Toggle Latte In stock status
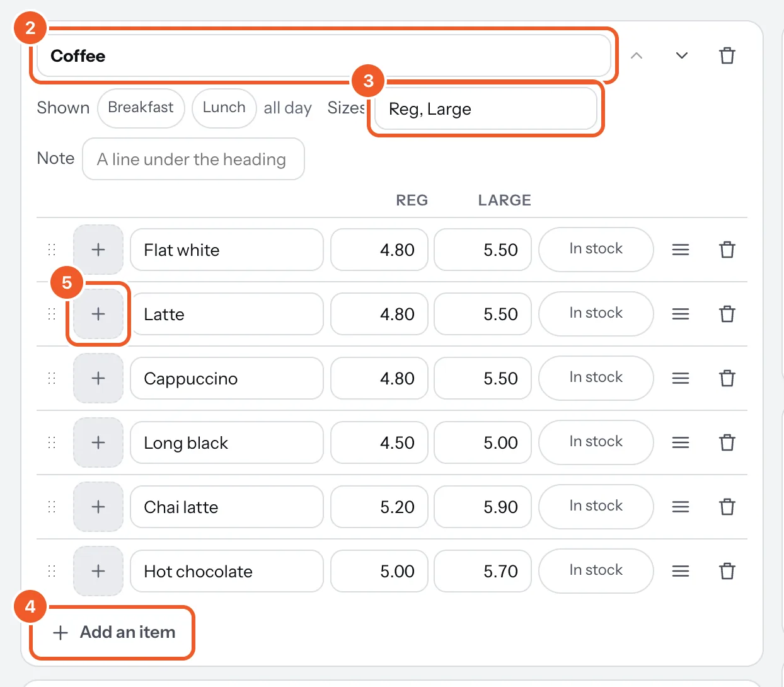 click(x=596, y=314)
